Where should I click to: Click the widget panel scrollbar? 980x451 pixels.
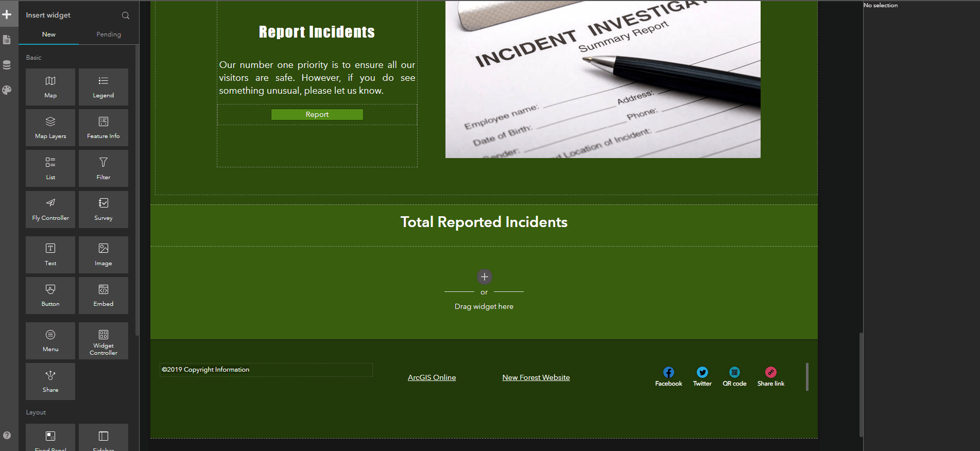tap(137, 190)
